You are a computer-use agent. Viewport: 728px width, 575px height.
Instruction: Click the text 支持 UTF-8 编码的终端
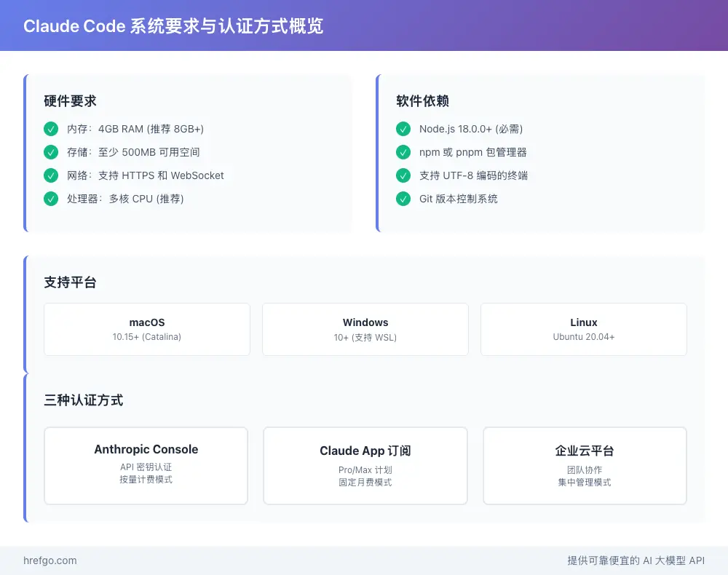click(x=474, y=175)
